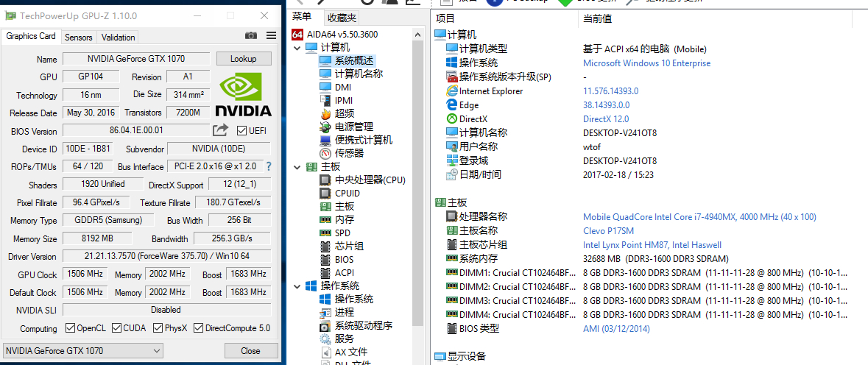Image resolution: width=868 pixels, height=365 pixels.
Task: Select the IPMI tree entry
Action: point(344,100)
